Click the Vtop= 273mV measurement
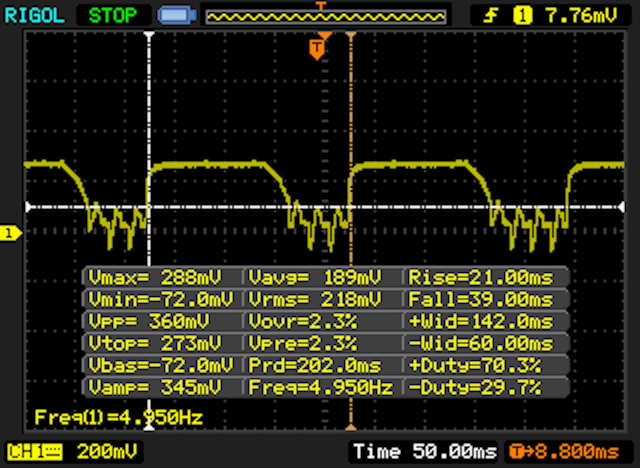Image resolution: width=640 pixels, height=468 pixels. coord(155,343)
